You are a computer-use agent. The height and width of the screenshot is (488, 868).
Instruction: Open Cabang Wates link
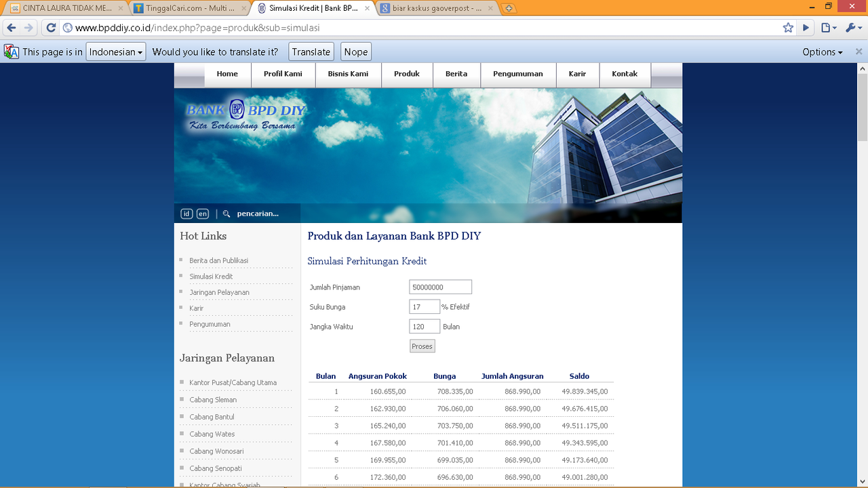(212, 434)
